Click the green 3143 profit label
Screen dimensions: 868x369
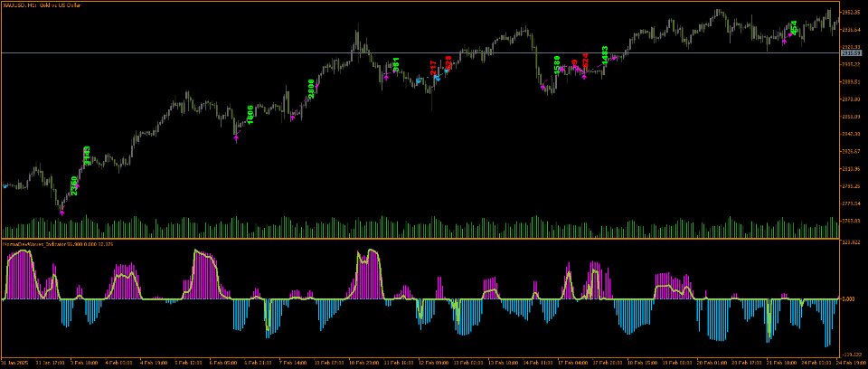click(x=87, y=156)
